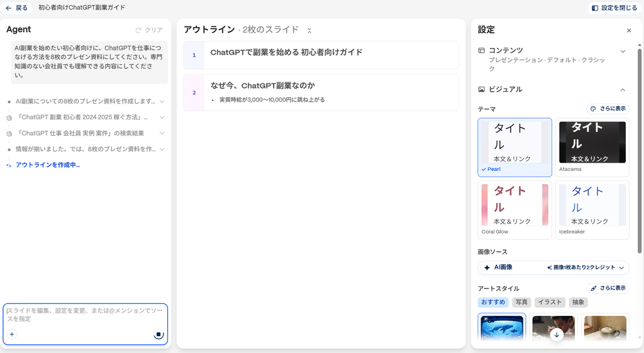
Task: Collapse the ビジュアル section
Action: pyautogui.click(x=623, y=90)
